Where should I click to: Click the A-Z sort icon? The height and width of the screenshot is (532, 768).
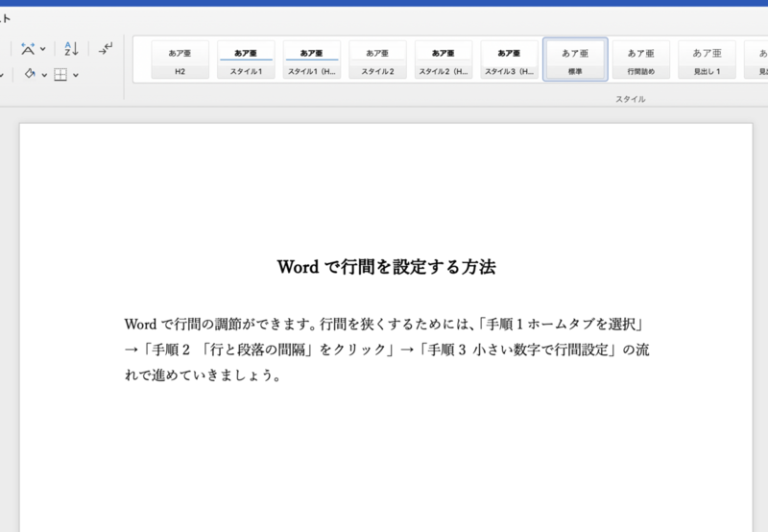71,48
